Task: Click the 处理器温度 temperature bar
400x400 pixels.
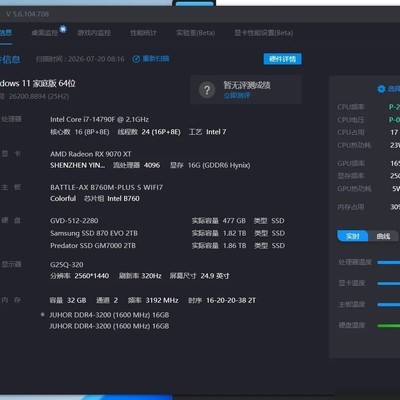Action: click(389, 262)
